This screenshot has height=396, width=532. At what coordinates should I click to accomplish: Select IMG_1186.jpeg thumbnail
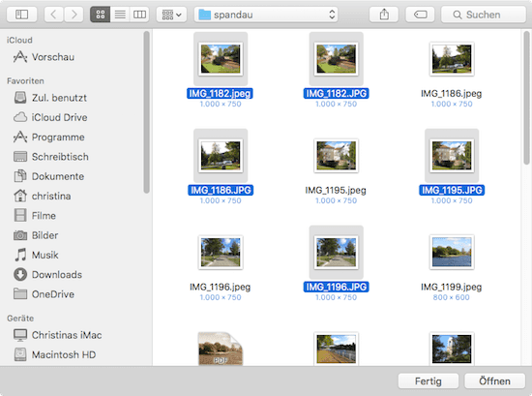pyautogui.click(x=452, y=59)
